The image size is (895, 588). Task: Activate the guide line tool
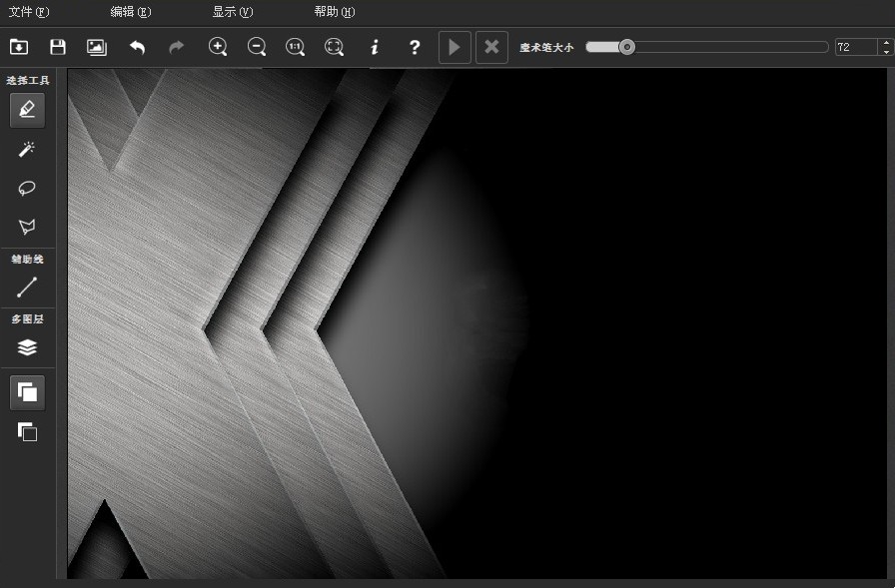coord(27,288)
